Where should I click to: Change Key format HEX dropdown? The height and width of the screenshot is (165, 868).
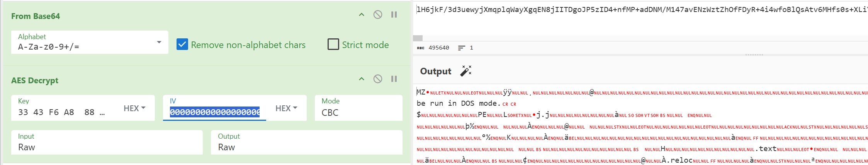point(134,108)
